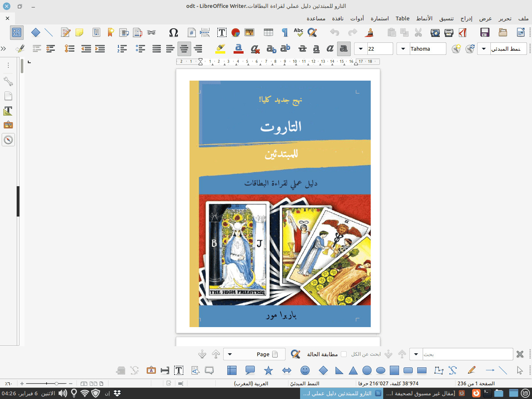532x399 pixels.
Task: Insert a text box from the top toolbar
Action: point(222,32)
